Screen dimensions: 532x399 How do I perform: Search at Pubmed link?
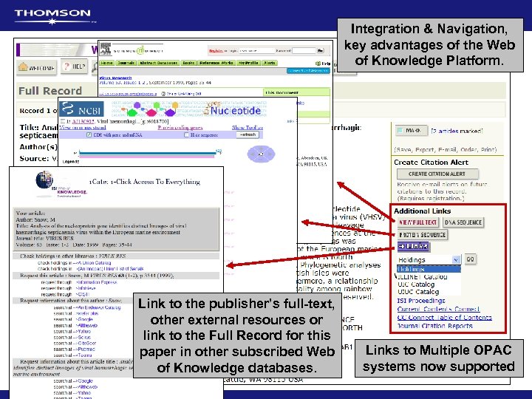point(86,349)
